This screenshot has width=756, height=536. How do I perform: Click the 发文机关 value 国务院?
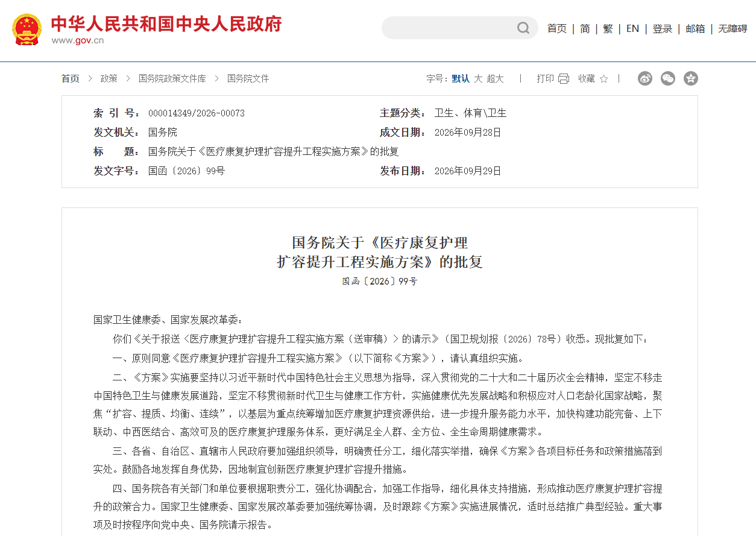[x=163, y=133]
